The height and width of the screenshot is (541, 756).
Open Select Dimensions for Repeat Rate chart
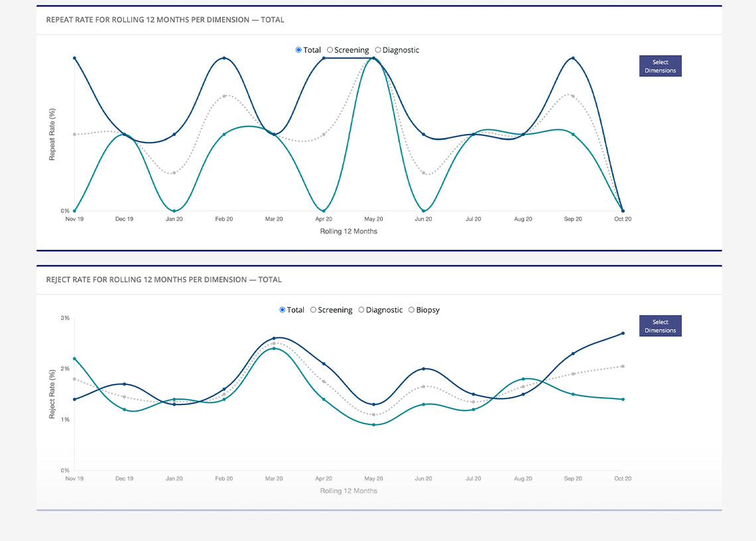pos(660,66)
